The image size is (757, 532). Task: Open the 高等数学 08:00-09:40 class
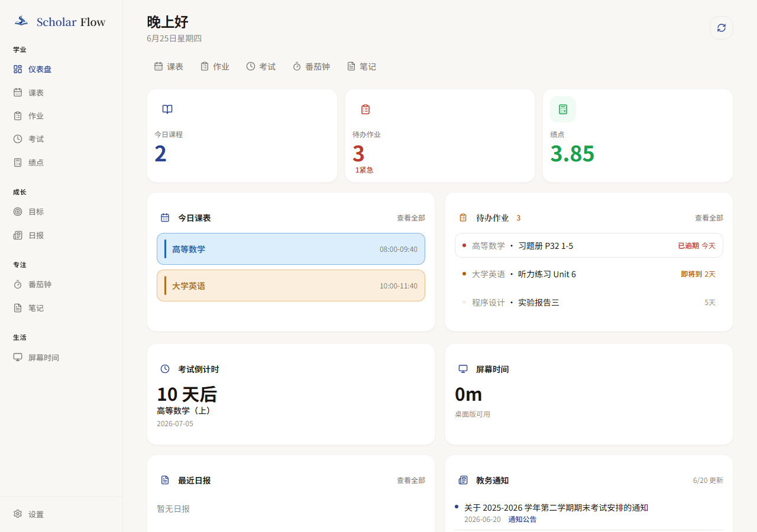click(291, 249)
